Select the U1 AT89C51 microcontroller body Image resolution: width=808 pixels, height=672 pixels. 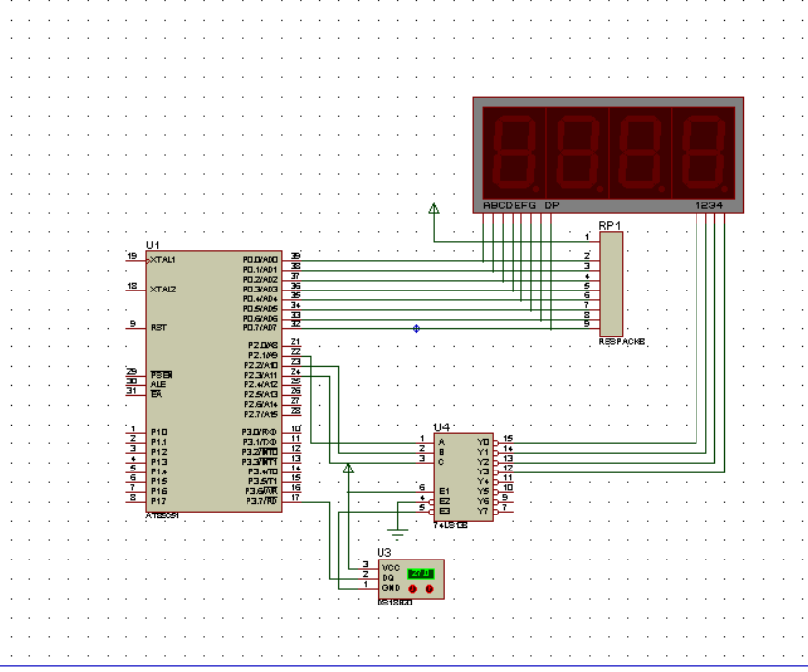[x=214, y=381]
